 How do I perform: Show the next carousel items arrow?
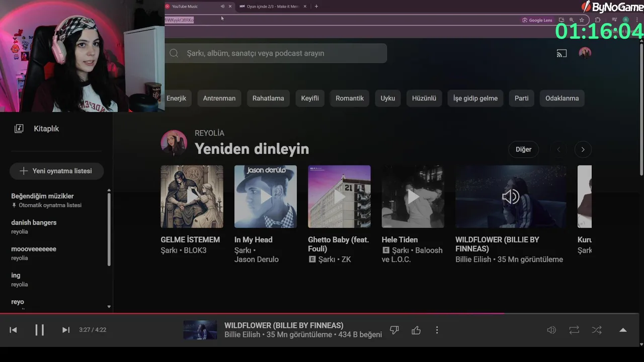(x=583, y=149)
